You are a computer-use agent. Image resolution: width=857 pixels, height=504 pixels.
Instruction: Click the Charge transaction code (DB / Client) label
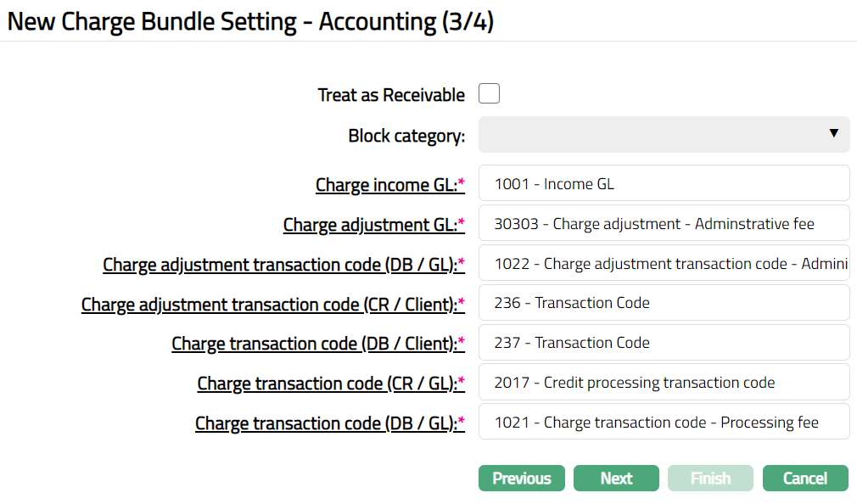click(314, 344)
